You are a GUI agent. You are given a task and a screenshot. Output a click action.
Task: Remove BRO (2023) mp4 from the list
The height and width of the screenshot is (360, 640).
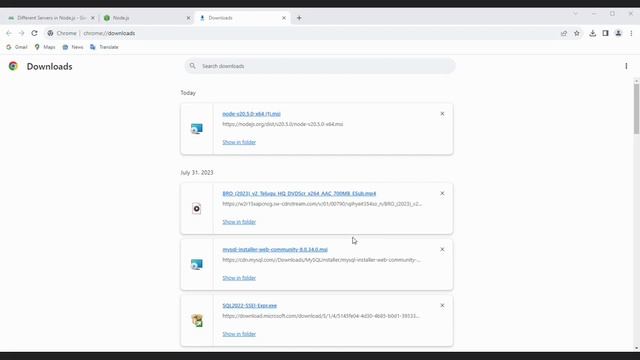click(442, 193)
